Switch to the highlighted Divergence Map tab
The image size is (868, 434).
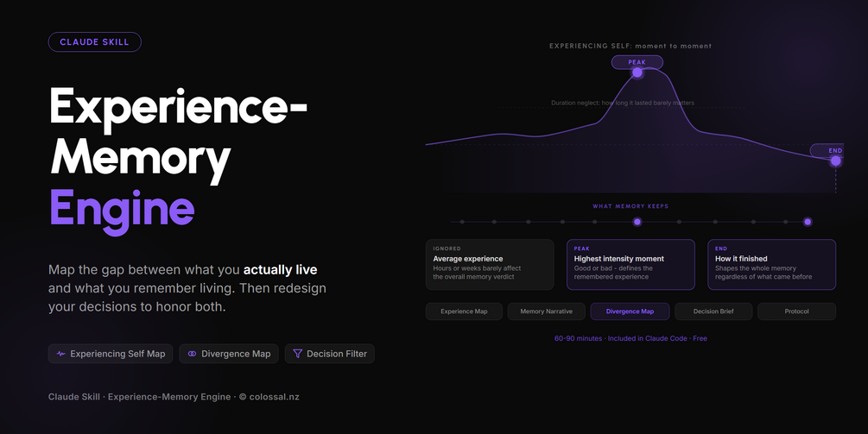point(630,311)
